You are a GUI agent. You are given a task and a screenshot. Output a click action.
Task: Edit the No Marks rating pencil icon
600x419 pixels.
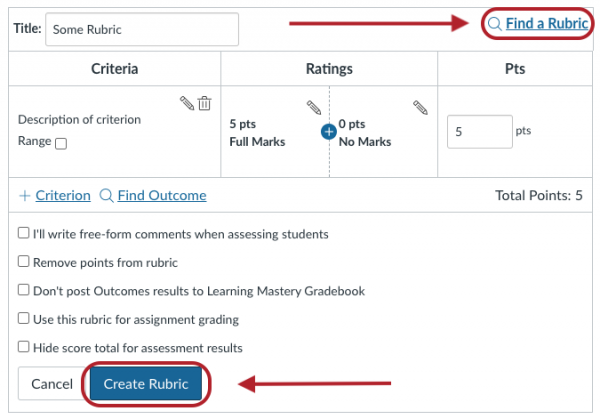[420, 107]
